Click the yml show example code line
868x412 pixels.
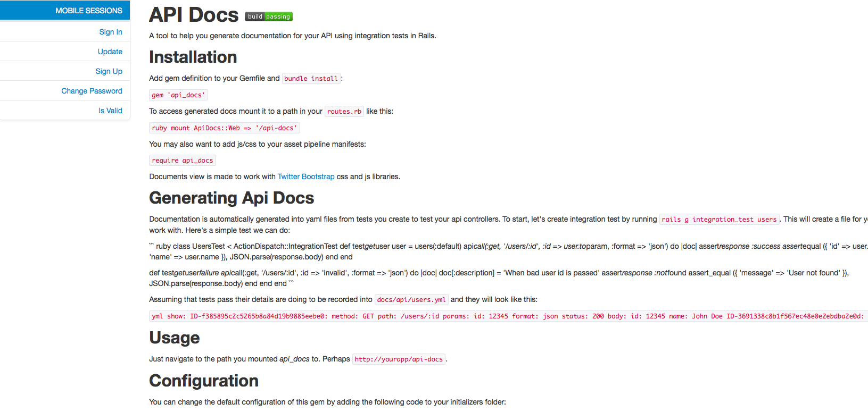(x=509, y=316)
